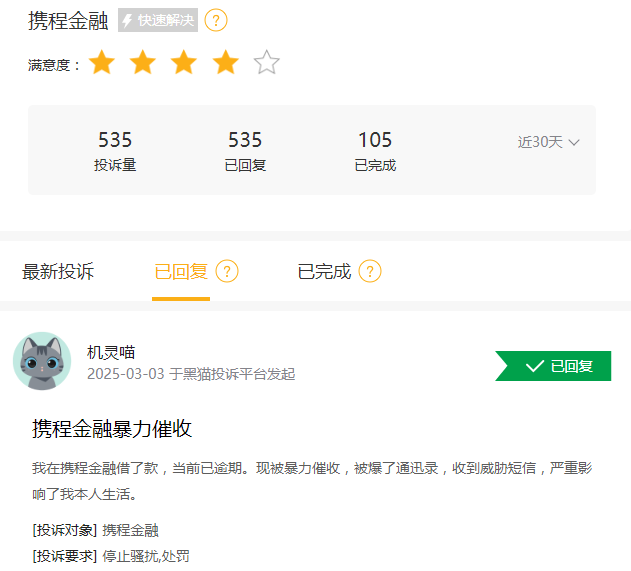This screenshot has width=631, height=571.
Task: Click the 快速解决 lightning badge
Action: [x=158, y=20]
